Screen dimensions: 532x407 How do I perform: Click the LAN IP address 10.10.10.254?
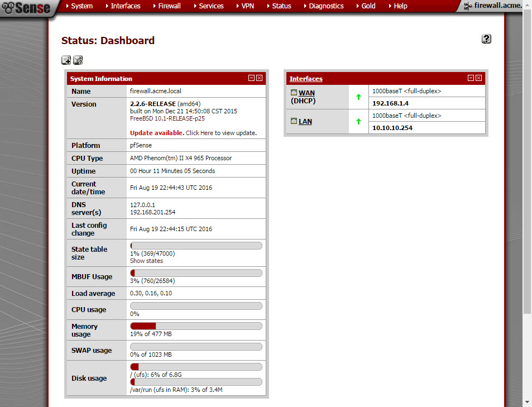pos(392,128)
